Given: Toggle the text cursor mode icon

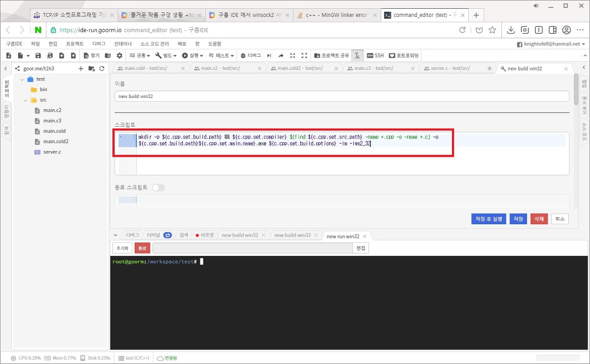Looking at the screenshot, I should tap(357, 56).
